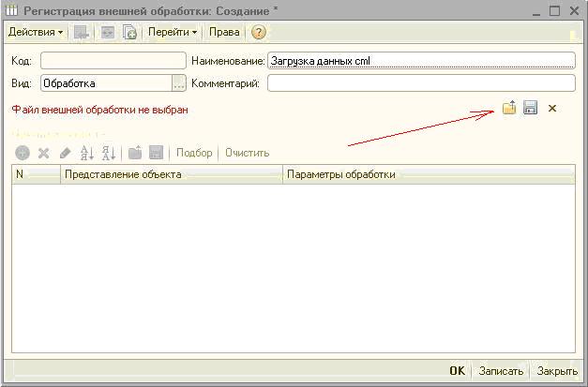
Task: Click the pencil edit icon in table toolbar
Action: (x=65, y=153)
